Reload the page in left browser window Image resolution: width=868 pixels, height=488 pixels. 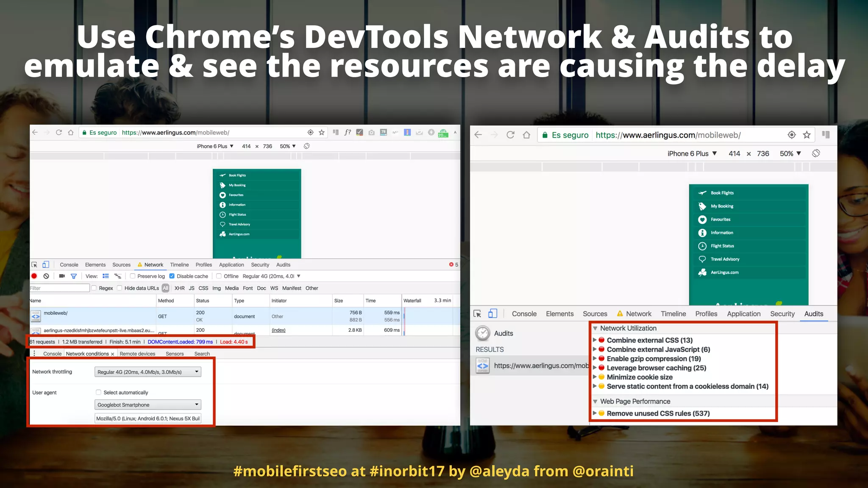pyautogui.click(x=59, y=133)
